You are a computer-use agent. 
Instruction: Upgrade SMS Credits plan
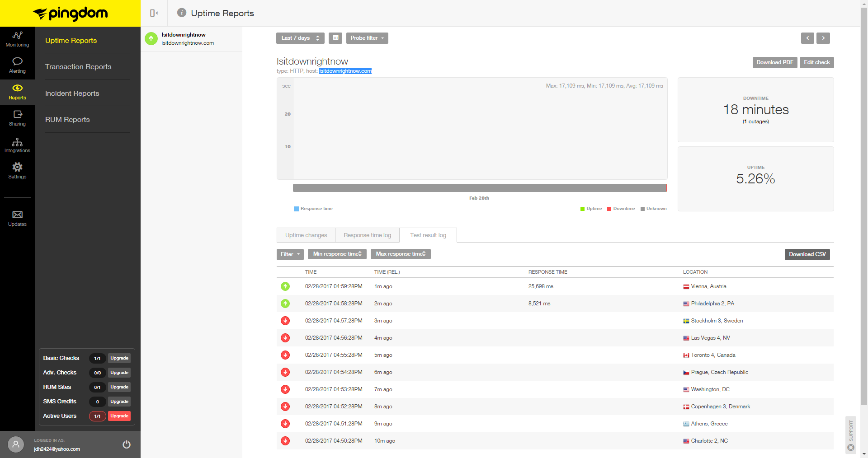click(119, 402)
